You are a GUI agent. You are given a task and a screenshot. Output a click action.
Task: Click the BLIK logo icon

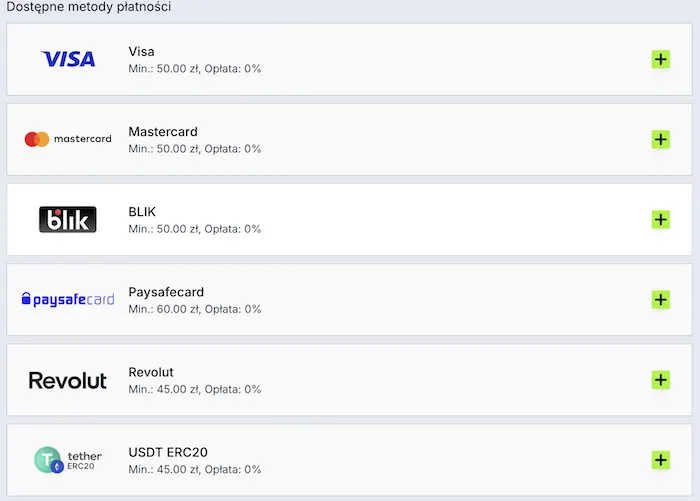tap(68, 219)
